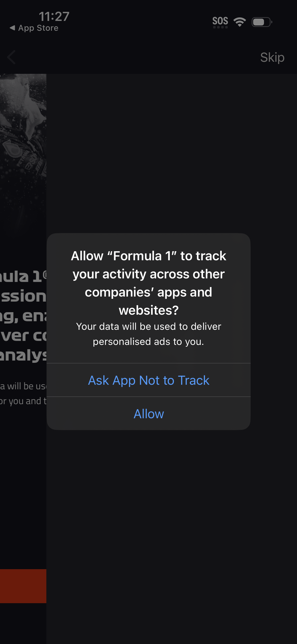This screenshot has height=644, width=297.
Task: Tap the clock showing 11:27
Action: (53, 16)
